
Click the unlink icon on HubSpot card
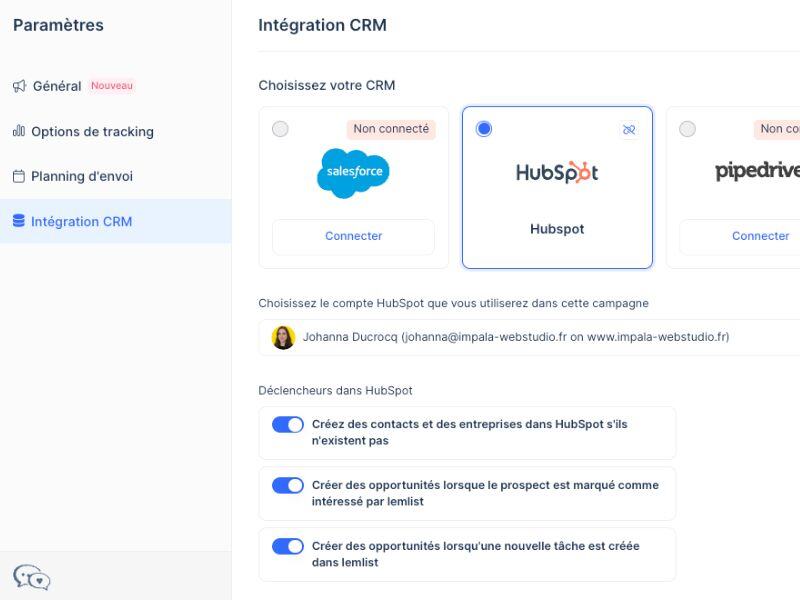(629, 130)
